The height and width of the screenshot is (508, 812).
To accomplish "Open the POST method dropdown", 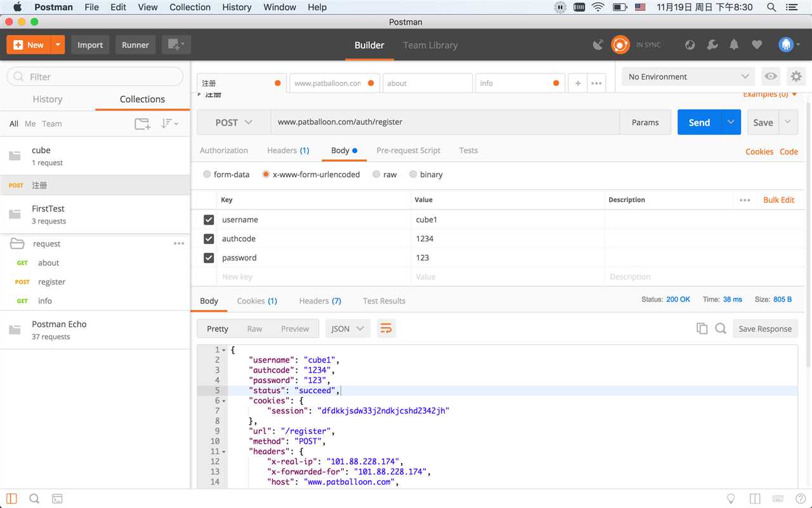I will click(x=233, y=122).
